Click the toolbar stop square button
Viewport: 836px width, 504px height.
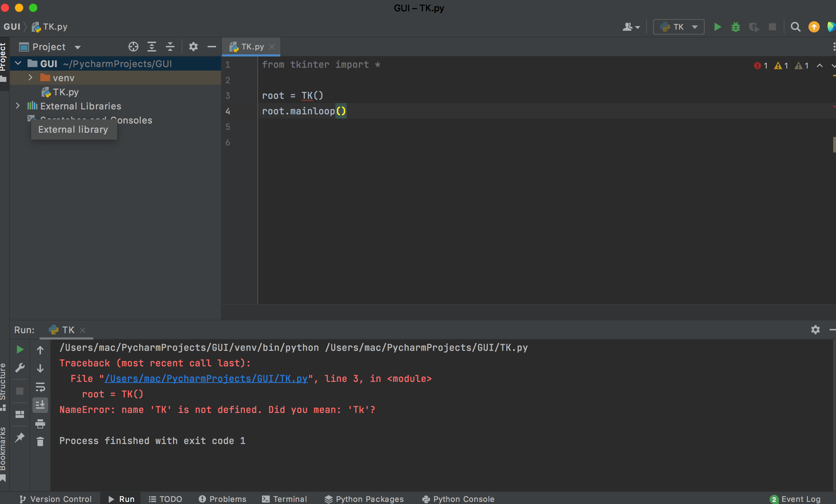click(x=772, y=27)
